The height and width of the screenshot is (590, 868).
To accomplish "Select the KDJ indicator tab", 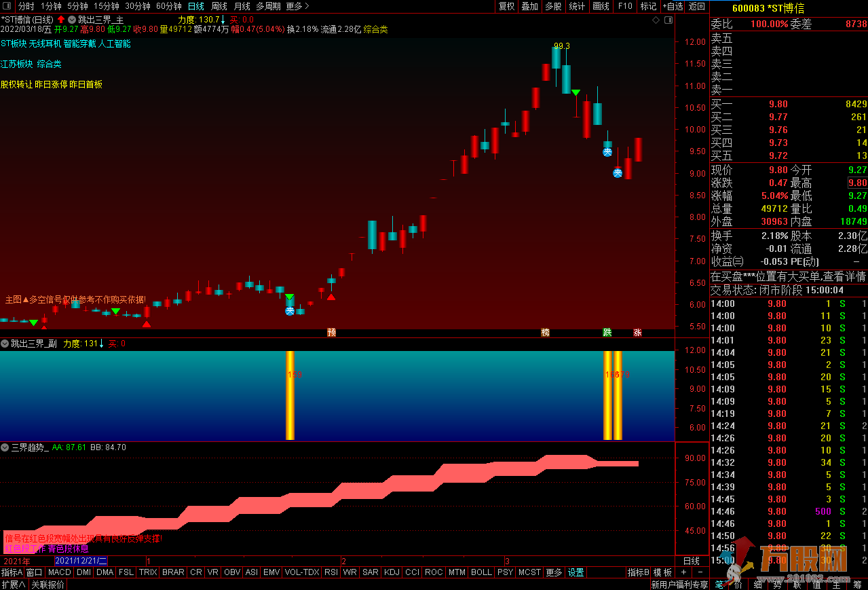I will click(x=392, y=572).
